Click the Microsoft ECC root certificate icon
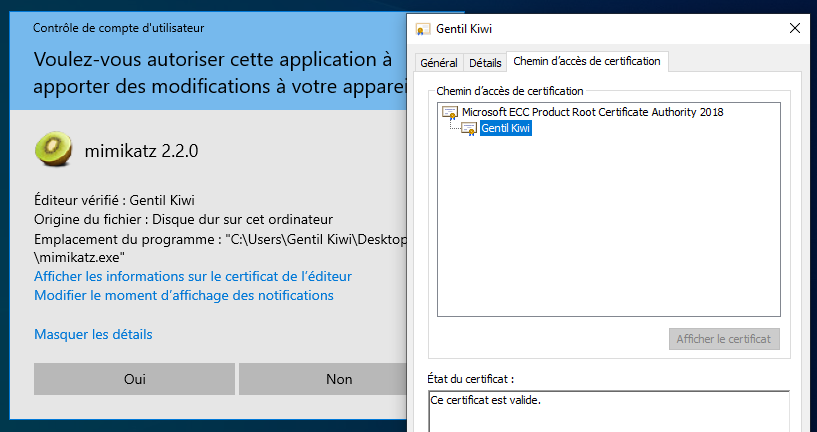The height and width of the screenshot is (432, 817). pyautogui.click(x=450, y=113)
